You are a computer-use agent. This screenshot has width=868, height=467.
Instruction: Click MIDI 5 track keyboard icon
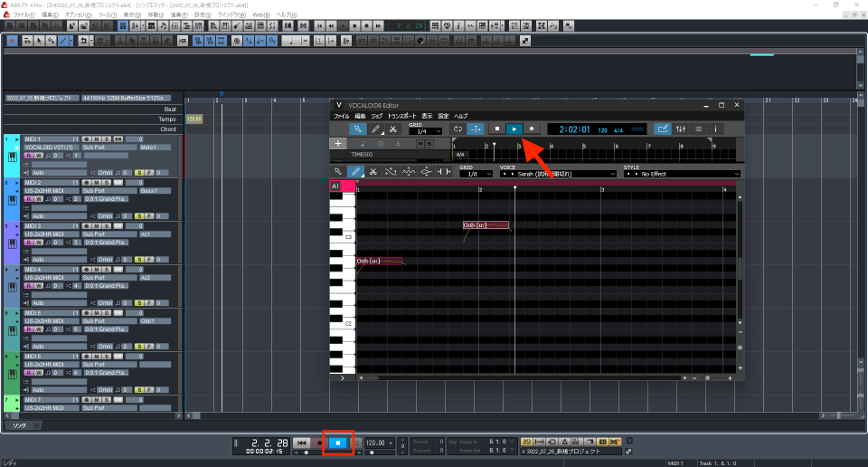12,330
